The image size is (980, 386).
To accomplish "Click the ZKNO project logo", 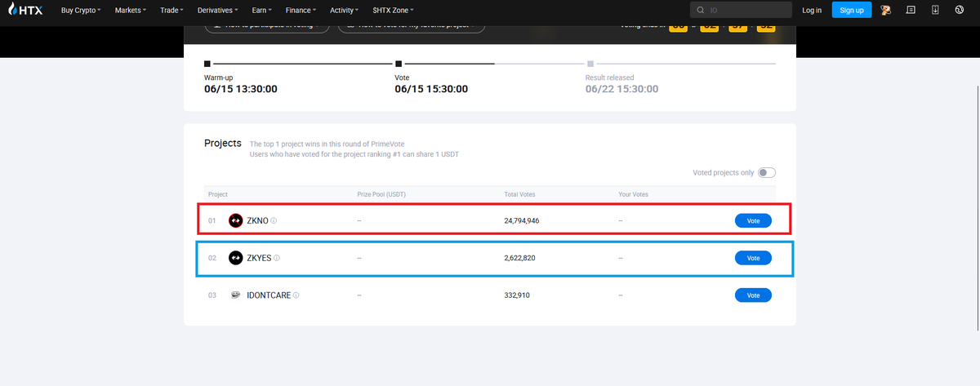I will pyautogui.click(x=235, y=220).
